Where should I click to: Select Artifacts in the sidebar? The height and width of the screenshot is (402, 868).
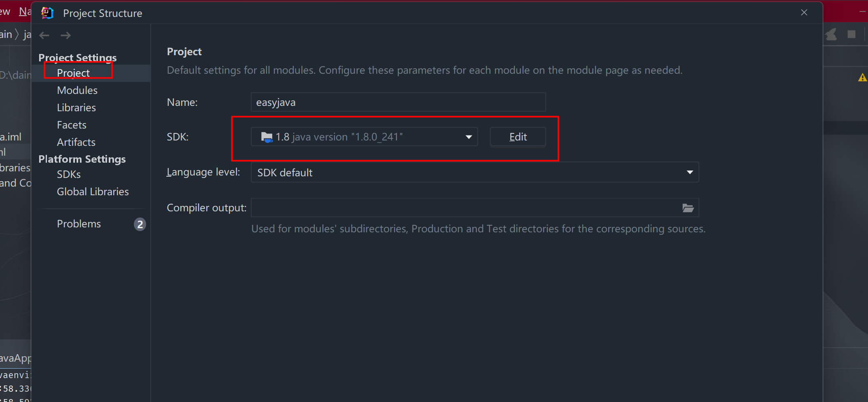point(76,142)
